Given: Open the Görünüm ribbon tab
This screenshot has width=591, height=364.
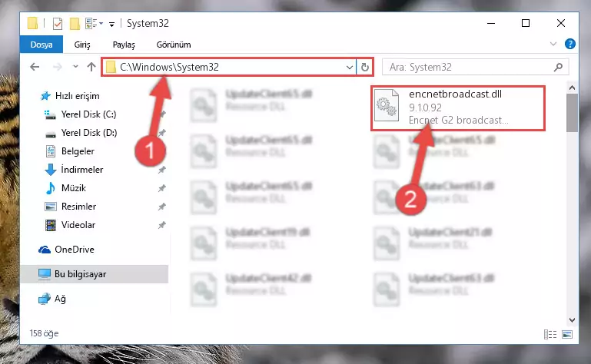Looking at the screenshot, I should [174, 45].
